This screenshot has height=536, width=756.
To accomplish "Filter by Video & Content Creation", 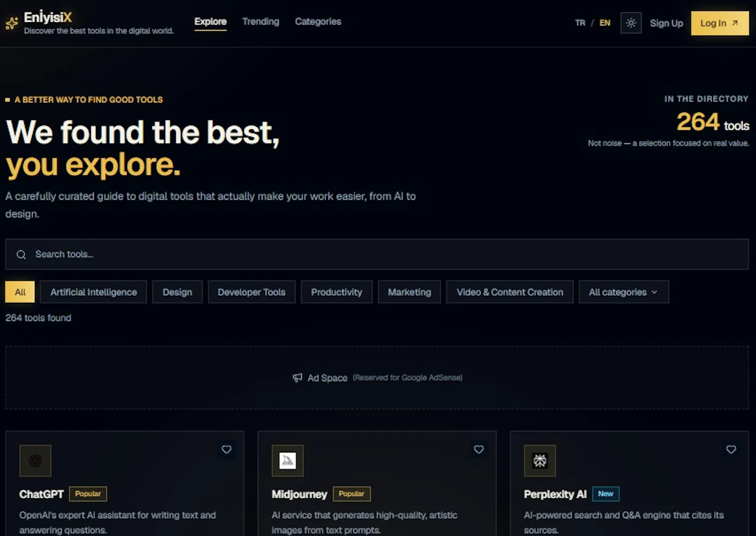I will coord(510,292).
